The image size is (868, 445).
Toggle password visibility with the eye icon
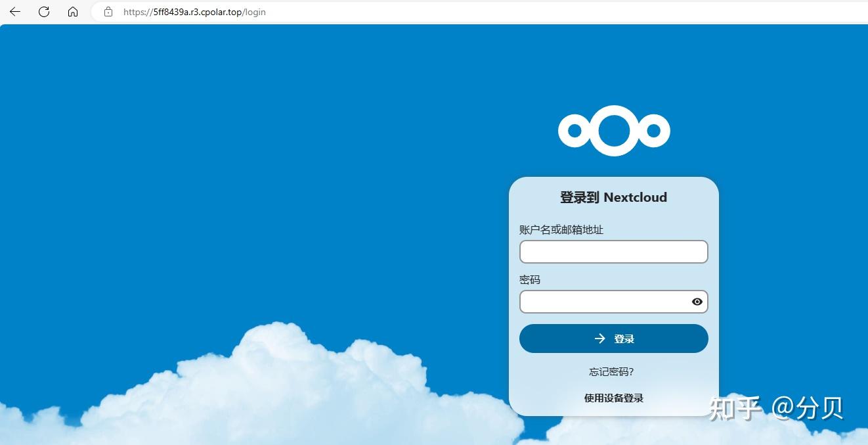pos(697,301)
